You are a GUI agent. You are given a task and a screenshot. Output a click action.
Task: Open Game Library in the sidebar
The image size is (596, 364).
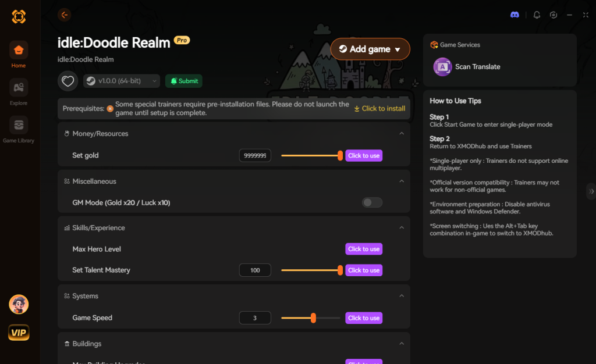19,130
